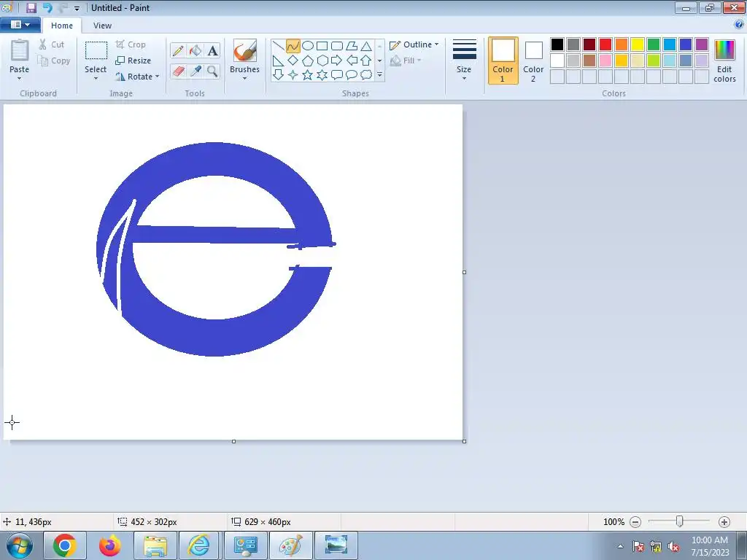Choose the Down arrow shape
Image resolution: width=747 pixels, height=560 pixels.
[x=278, y=75]
